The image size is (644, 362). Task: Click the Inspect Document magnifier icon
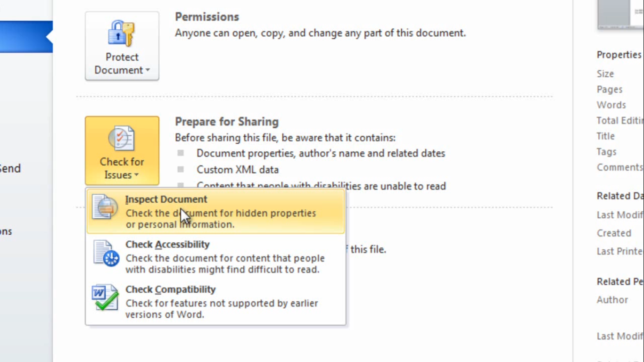click(105, 206)
